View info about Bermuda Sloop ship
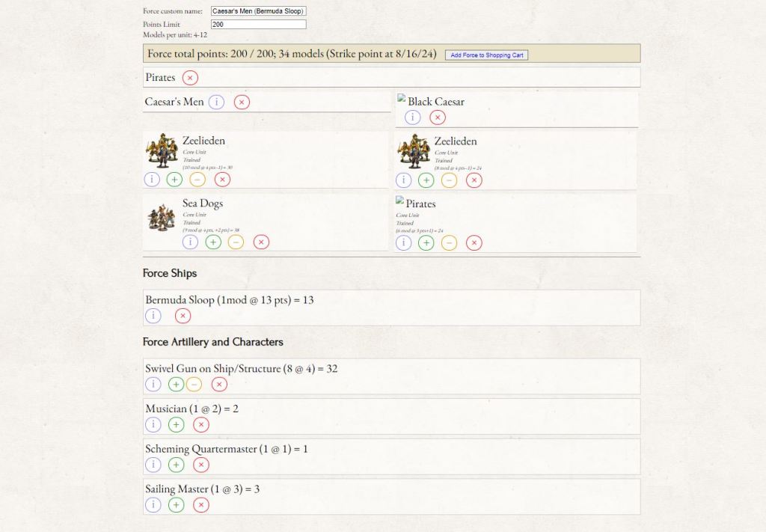Image resolution: width=766 pixels, height=532 pixels. (x=153, y=316)
